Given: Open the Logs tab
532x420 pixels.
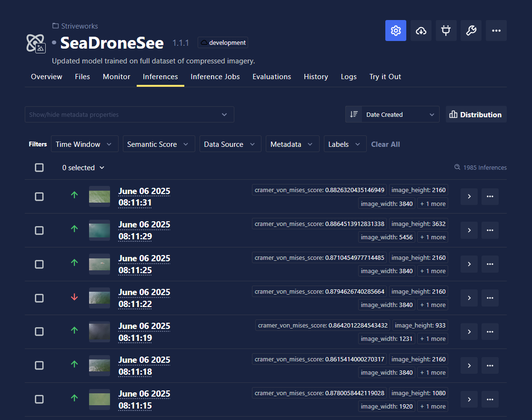Looking at the screenshot, I should tap(349, 77).
